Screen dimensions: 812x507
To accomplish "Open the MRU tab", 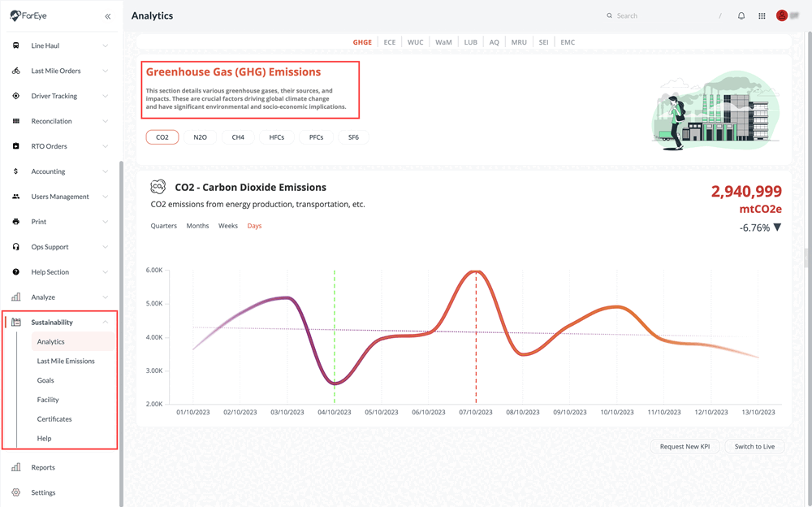I will tap(519, 42).
